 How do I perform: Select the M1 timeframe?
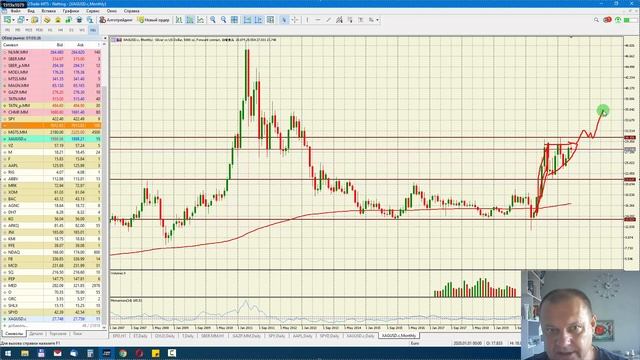click(7, 30)
